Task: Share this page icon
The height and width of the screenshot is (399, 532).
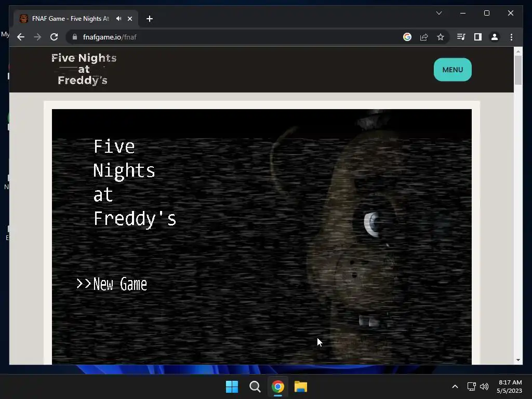Action: (424, 37)
